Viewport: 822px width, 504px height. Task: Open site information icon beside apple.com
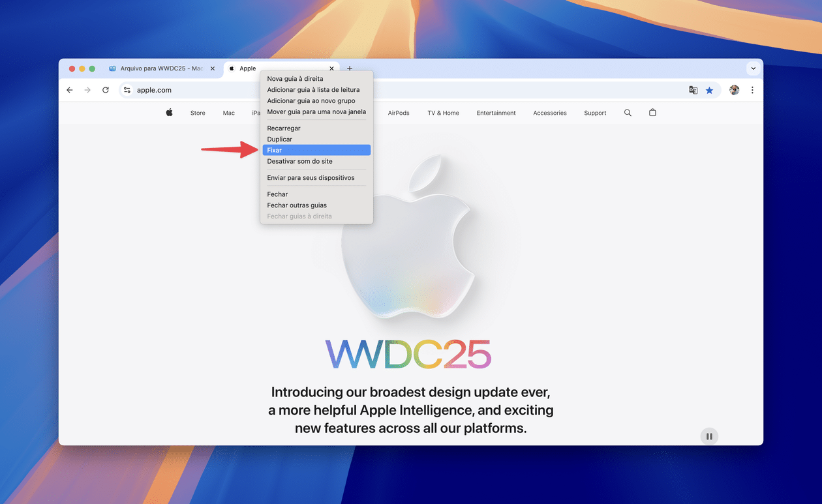tap(127, 90)
